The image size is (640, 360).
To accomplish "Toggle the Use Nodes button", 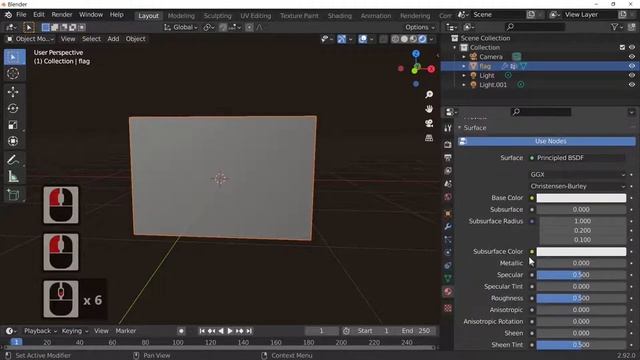I will 547,141.
